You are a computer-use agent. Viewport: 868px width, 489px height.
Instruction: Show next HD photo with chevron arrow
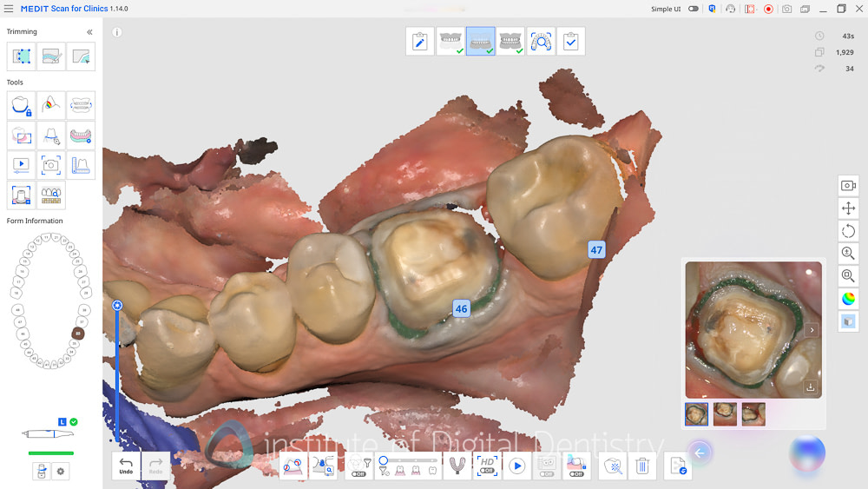[x=812, y=330]
